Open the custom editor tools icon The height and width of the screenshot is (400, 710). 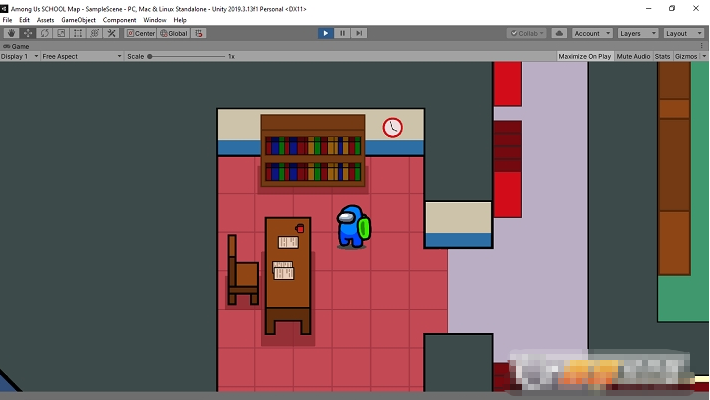coord(111,33)
